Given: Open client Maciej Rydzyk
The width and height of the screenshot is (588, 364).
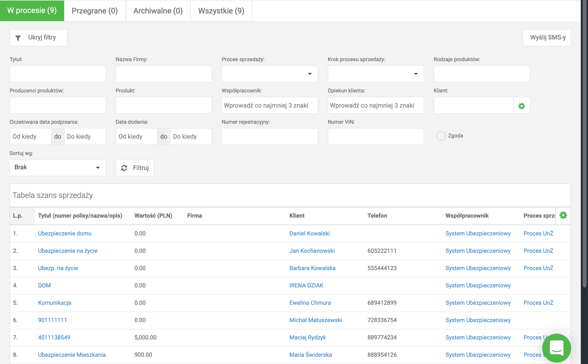Looking at the screenshot, I should [x=307, y=338].
